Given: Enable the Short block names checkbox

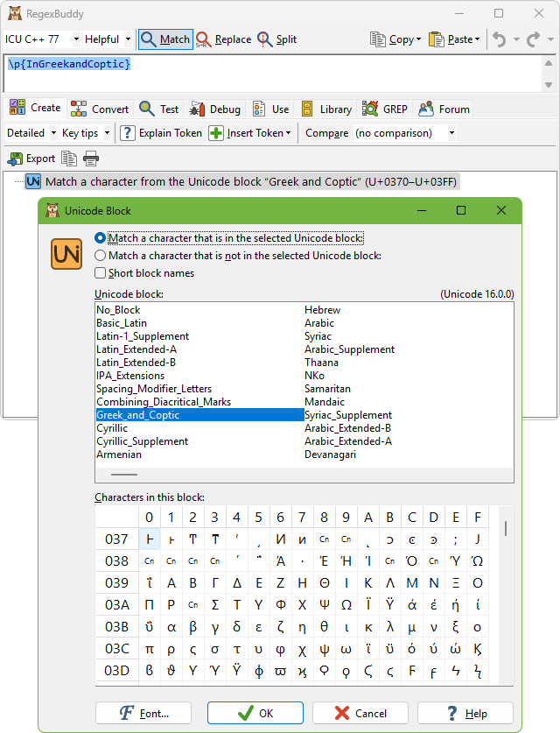Looking at the screenshot, I should click(144, 273).
